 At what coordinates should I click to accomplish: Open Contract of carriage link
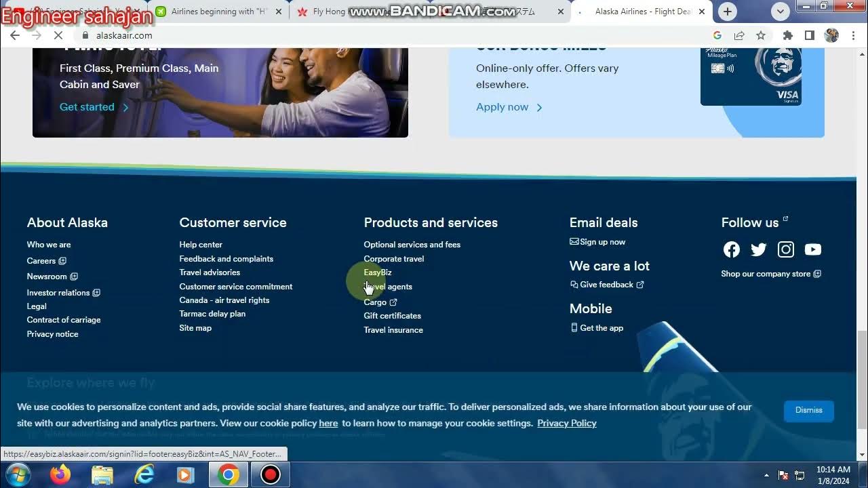pos(64,320)
